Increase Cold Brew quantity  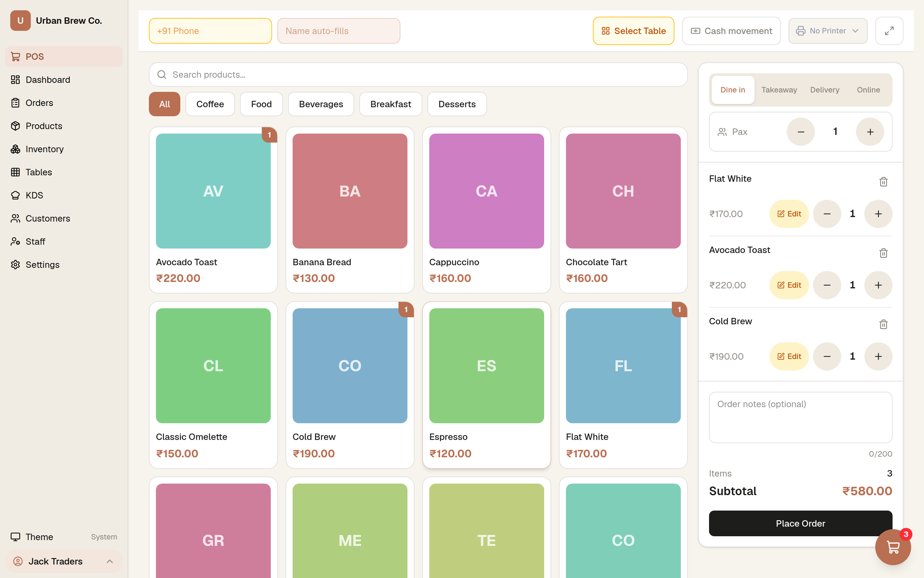point(878,356)
